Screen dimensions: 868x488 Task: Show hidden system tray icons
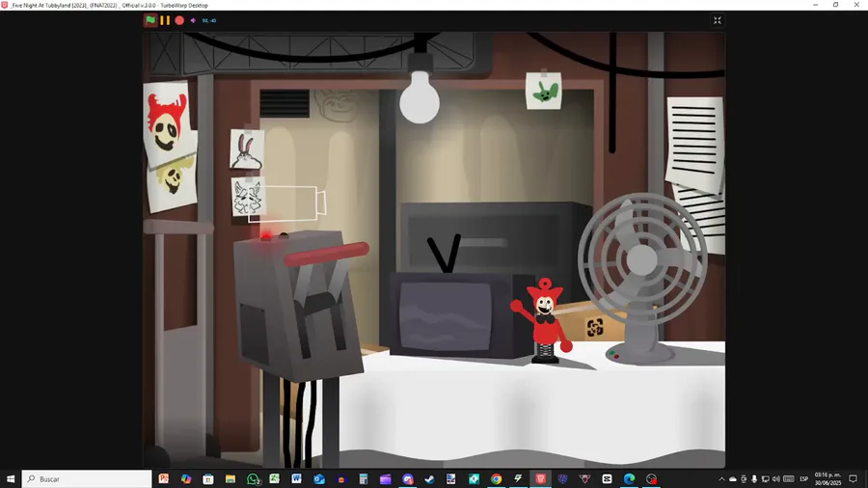click(x=721, y=479)
